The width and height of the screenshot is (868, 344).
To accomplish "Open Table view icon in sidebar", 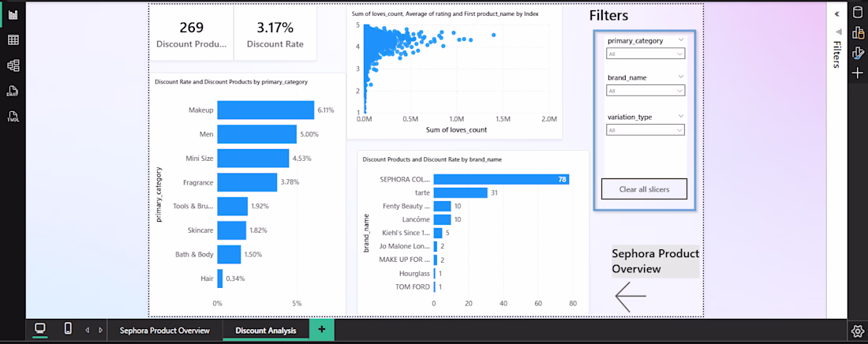I will point(13,40).
